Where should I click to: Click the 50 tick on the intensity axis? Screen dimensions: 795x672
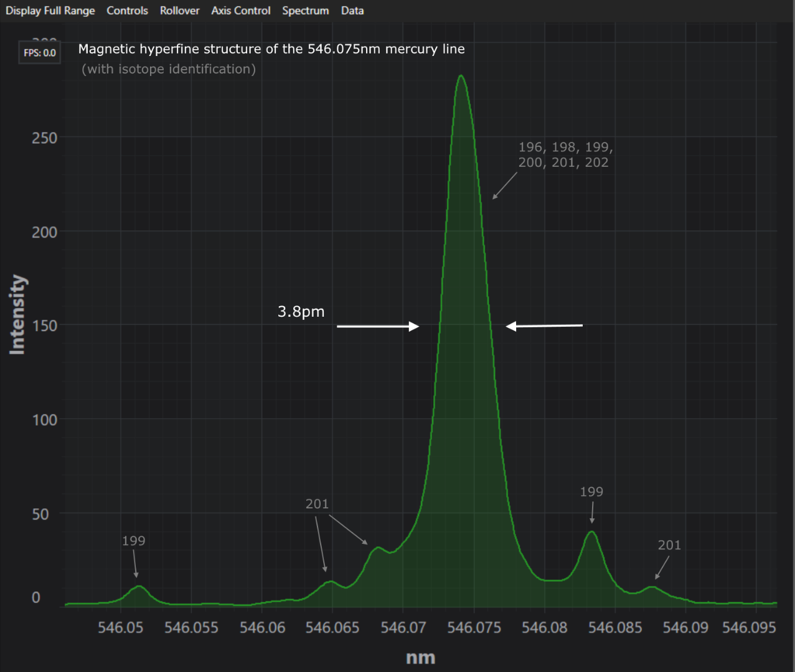tap(40, 514)
